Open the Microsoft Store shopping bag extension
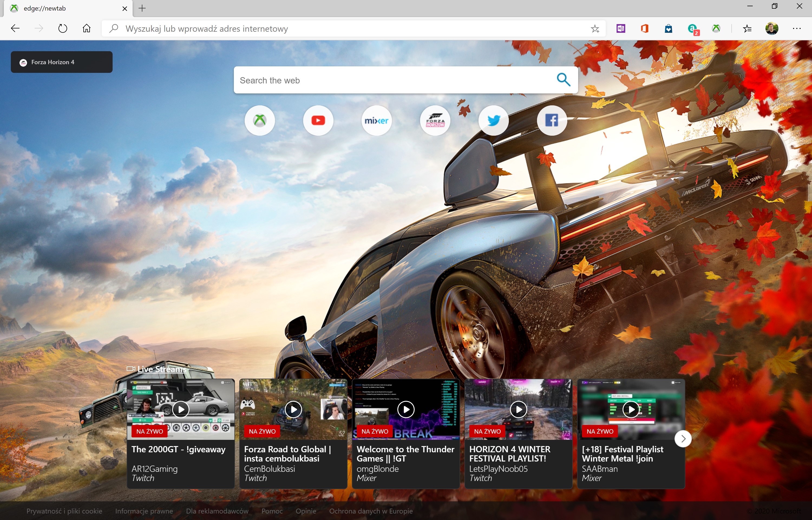Image resolution: width=812 pixels, height=520 pixels. (668, 28)
